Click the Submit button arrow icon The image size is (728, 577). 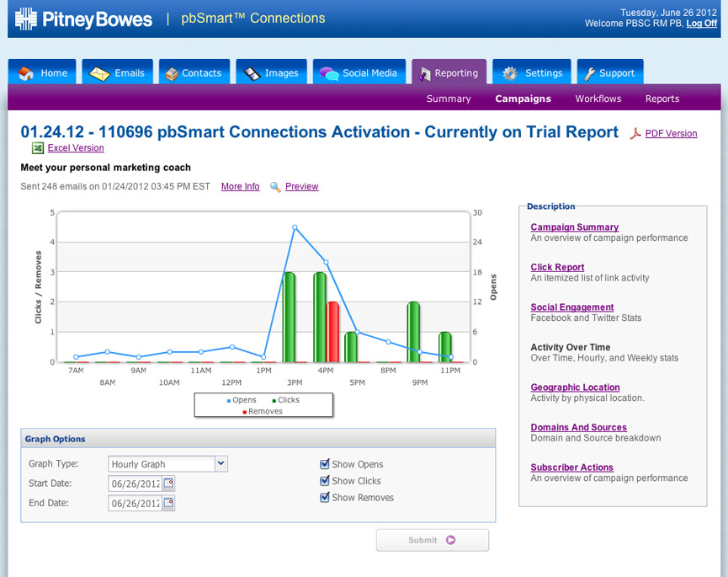pos(450,540)
